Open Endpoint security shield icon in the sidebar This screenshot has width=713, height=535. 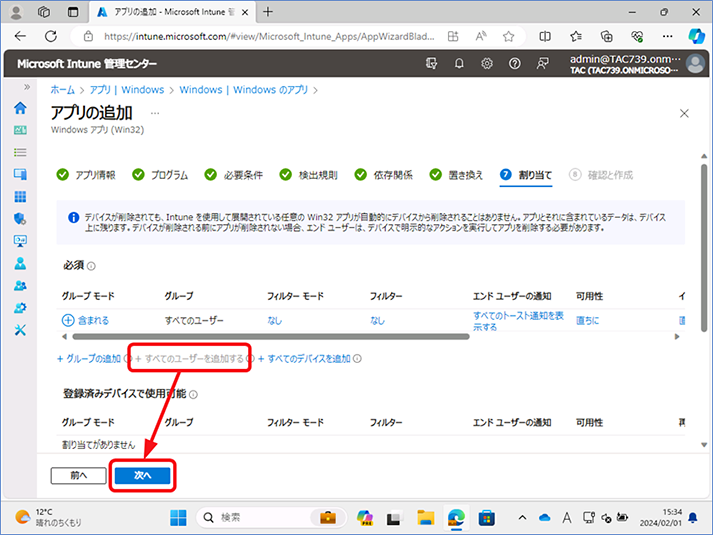point(20,219)
